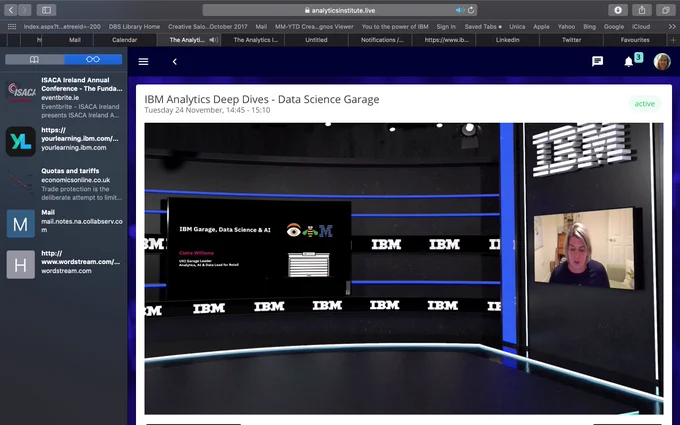Open the Share button in toolbar
The height and width of the screenshot is (425, 680).
coord(641,10)
